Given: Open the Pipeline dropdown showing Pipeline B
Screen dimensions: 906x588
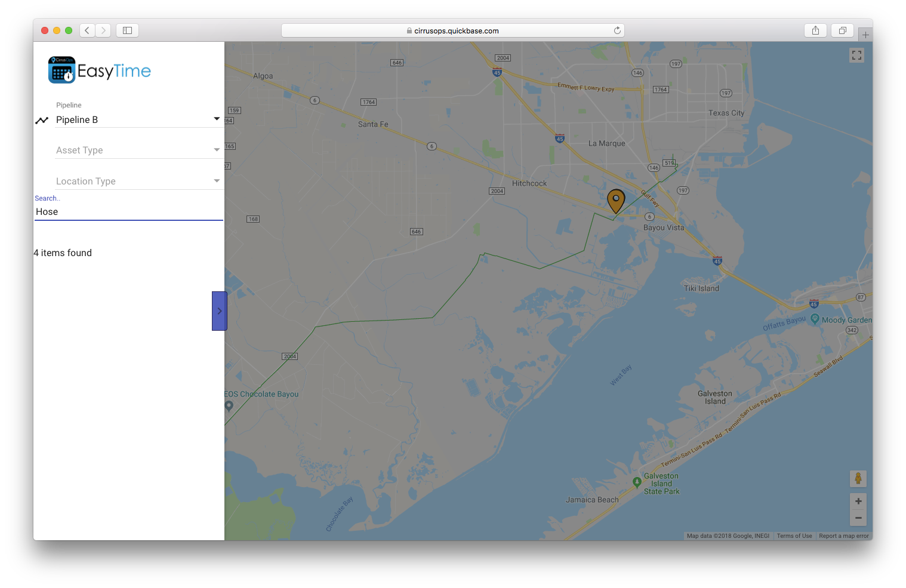Looking at the screenshot, I should [x=215, y=119].
